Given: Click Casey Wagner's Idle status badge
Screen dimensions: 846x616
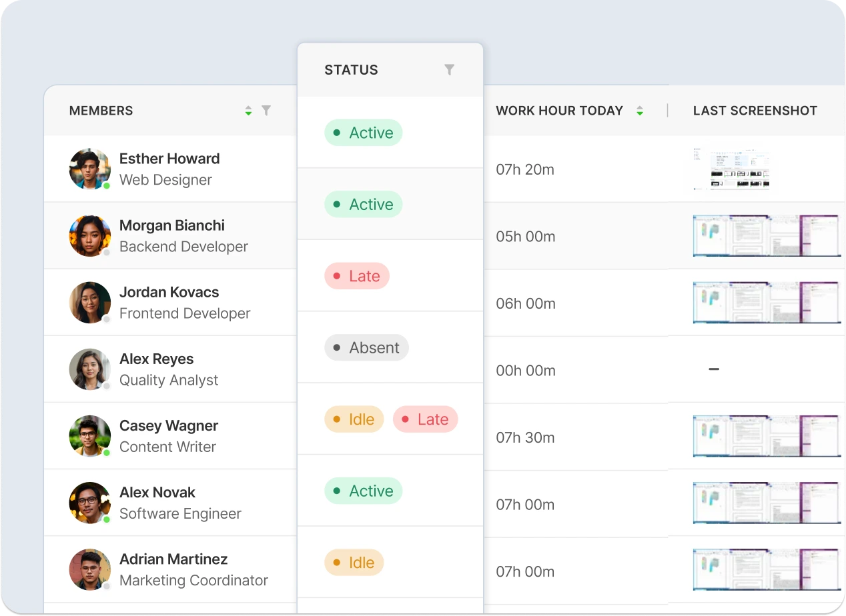Looking at the screenshot, I should click(x=354, y=419).
